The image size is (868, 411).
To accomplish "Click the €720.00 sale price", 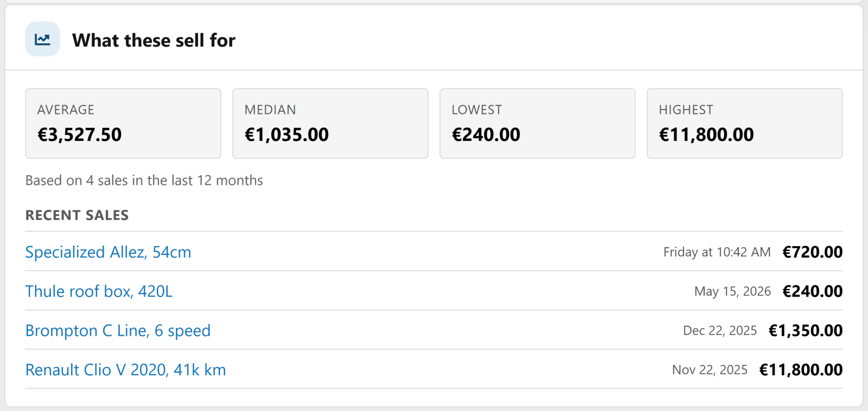I will (x=812, y=252).
